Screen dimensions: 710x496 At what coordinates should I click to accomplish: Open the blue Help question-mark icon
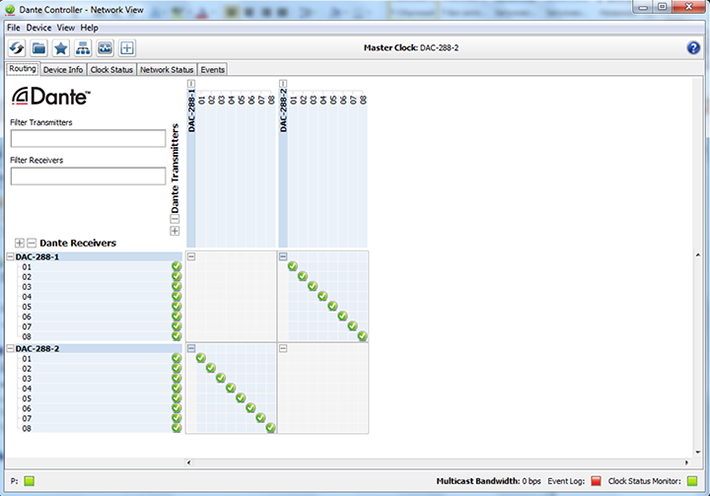coord(693,48)
